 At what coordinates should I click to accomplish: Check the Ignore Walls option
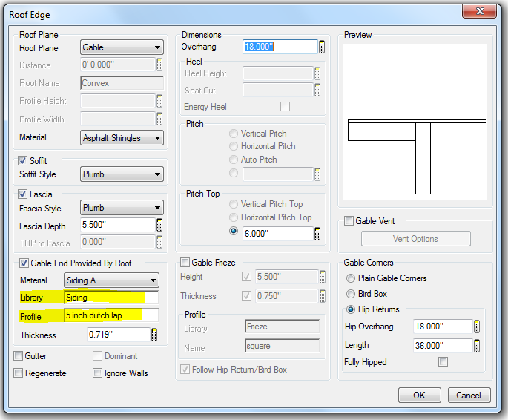coord(97,373)
